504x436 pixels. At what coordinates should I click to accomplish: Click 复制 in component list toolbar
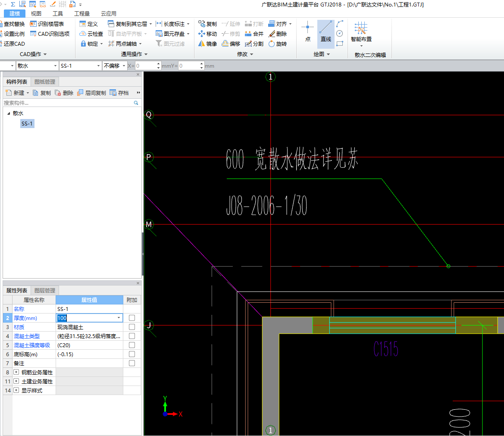[42, 93]
